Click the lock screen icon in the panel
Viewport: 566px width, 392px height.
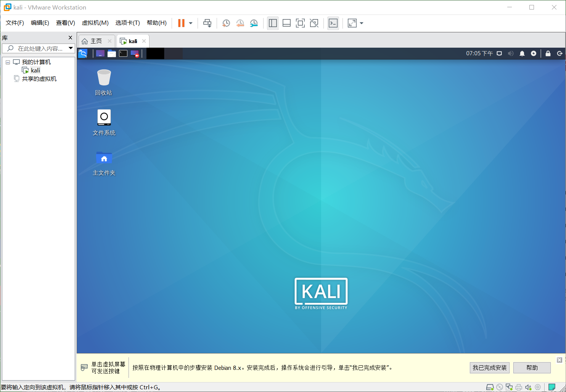tap(548, 53)
